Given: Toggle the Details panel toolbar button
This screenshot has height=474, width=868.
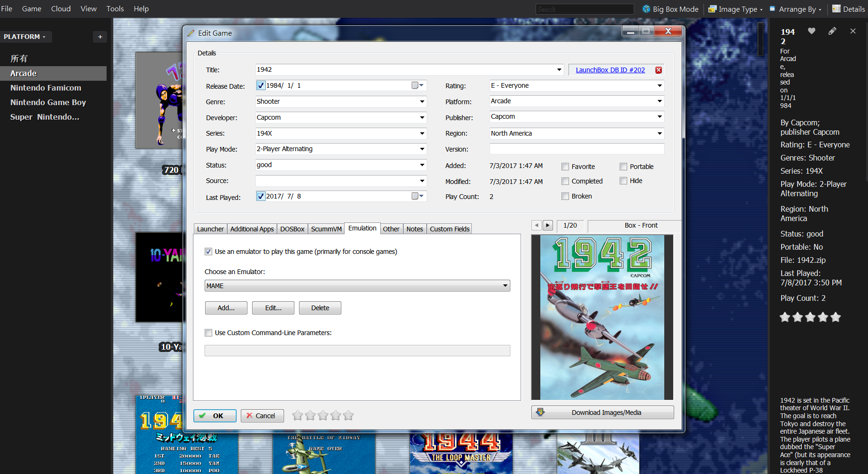Looking at the screenshot, I should tap(848, 9).
